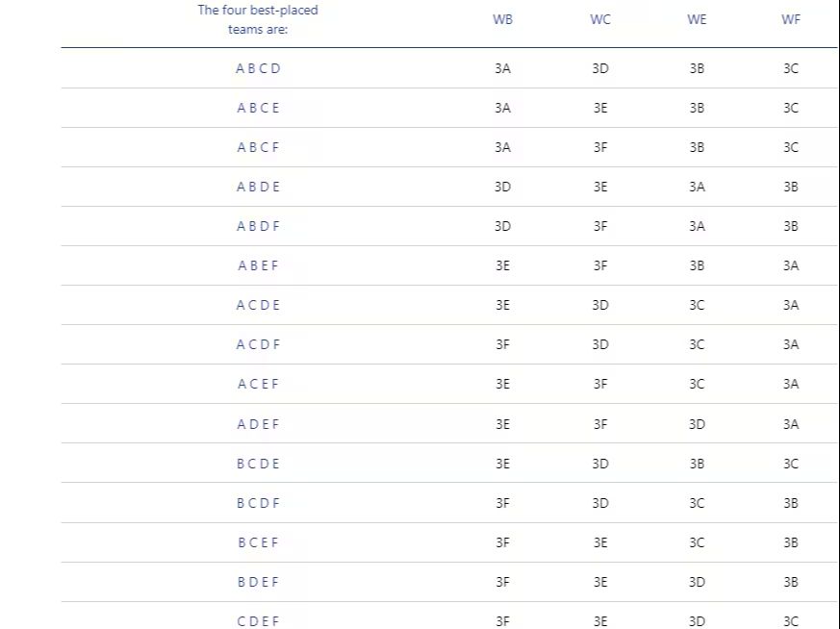Select the A B C E row label
This screenshot has height=629, width=840.
258,108
